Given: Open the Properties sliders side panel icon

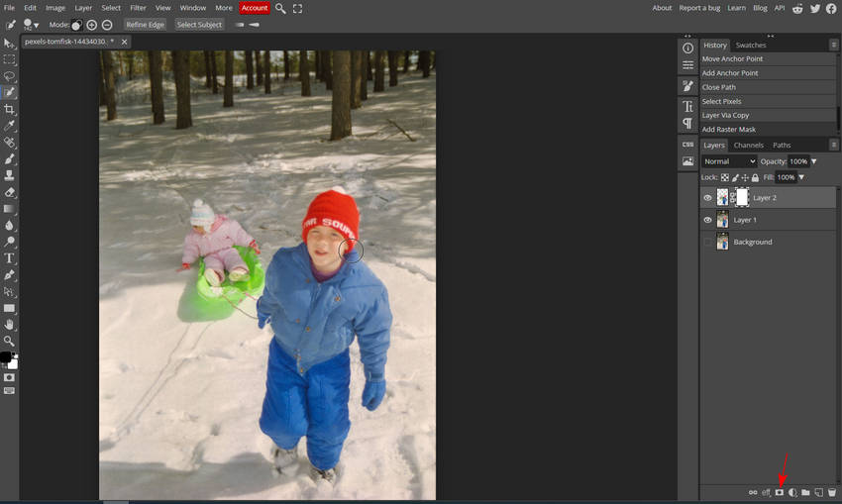Looking at the screenshot, I should 687,65.
